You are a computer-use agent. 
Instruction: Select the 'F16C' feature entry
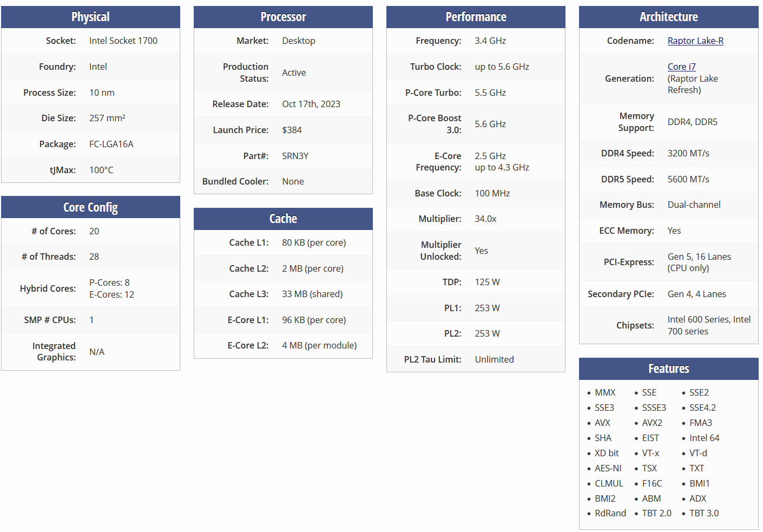point(652,483)
